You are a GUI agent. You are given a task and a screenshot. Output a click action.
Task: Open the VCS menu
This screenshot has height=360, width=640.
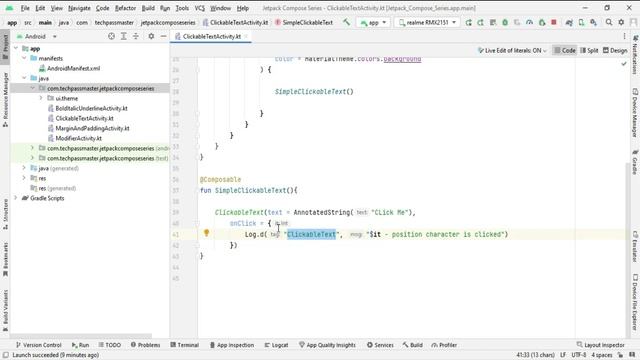200,8
